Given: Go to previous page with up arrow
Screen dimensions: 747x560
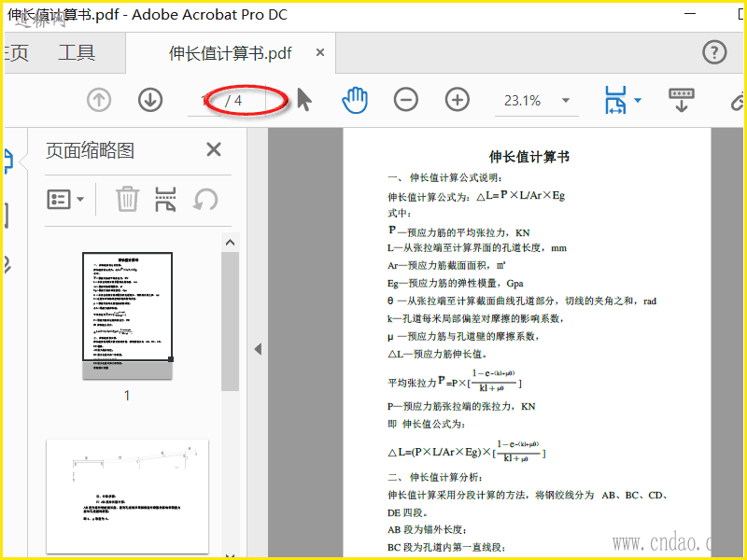Looking at the screenshot, I should click(99, 101).
